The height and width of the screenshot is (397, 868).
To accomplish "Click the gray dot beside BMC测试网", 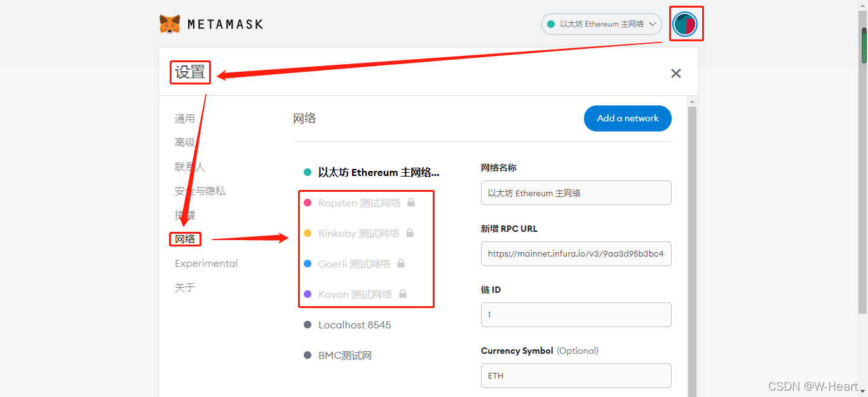I will (308, 355).
